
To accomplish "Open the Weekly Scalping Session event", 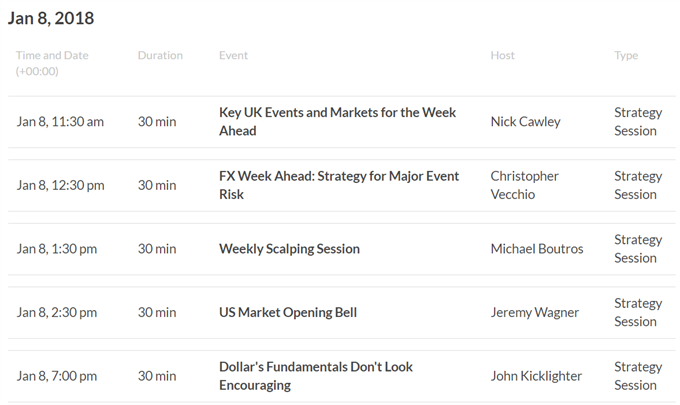I will coord(289,249).
